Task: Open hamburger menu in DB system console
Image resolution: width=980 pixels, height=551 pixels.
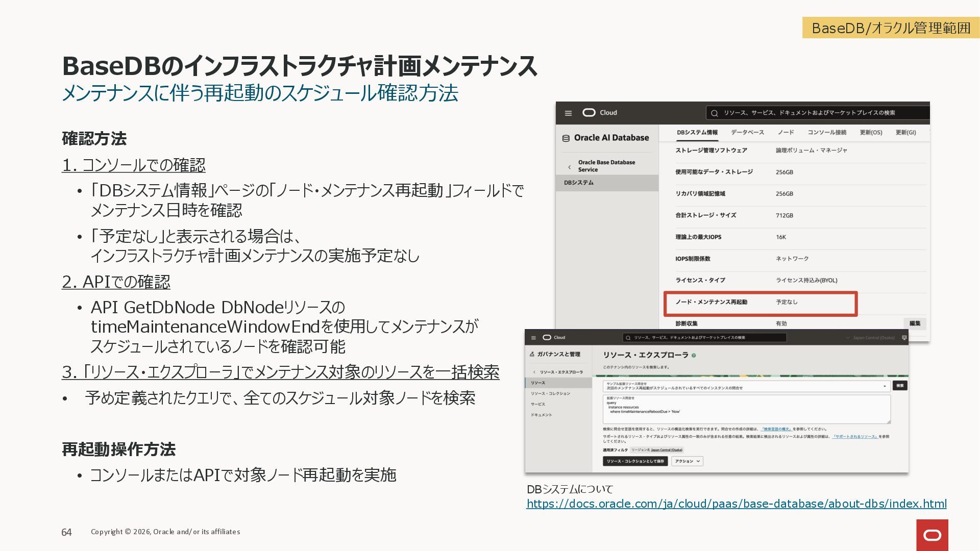Action: (x=568, y=113)
